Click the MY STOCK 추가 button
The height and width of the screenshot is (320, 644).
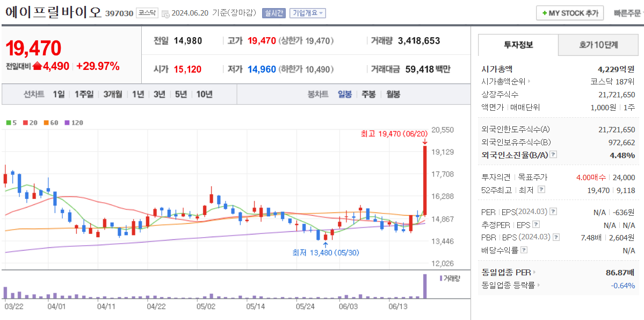[x=570, y=13]
